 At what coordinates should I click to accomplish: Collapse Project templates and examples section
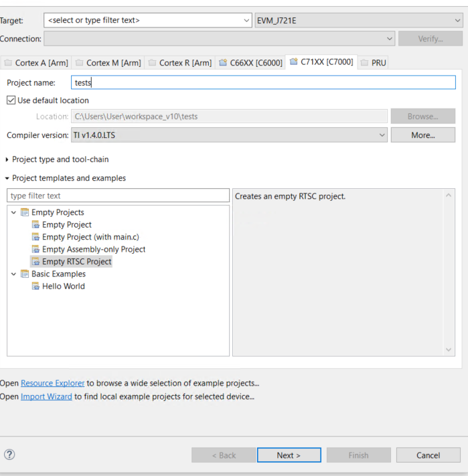tap(7, 178)
